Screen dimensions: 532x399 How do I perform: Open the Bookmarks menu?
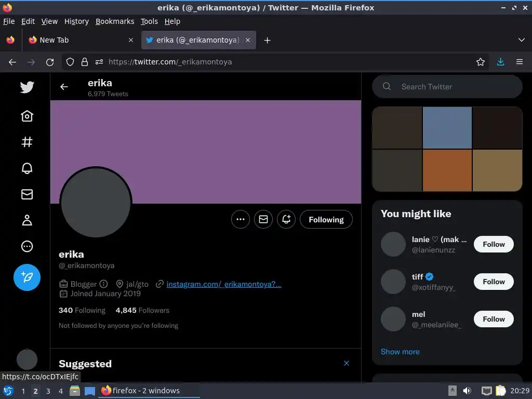115,21
